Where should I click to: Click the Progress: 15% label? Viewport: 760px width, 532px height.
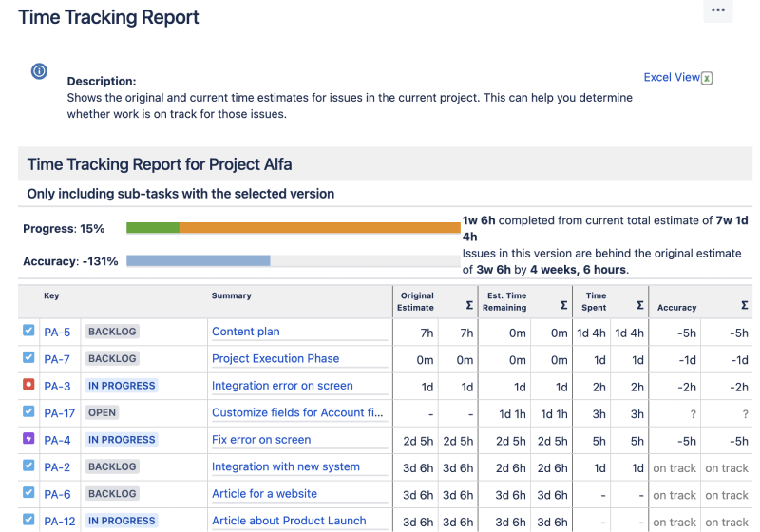(64, 229)
